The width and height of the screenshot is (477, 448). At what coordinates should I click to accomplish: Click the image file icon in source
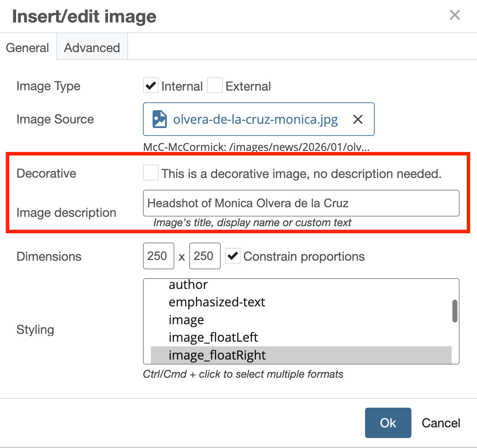[x=159, y=119]
